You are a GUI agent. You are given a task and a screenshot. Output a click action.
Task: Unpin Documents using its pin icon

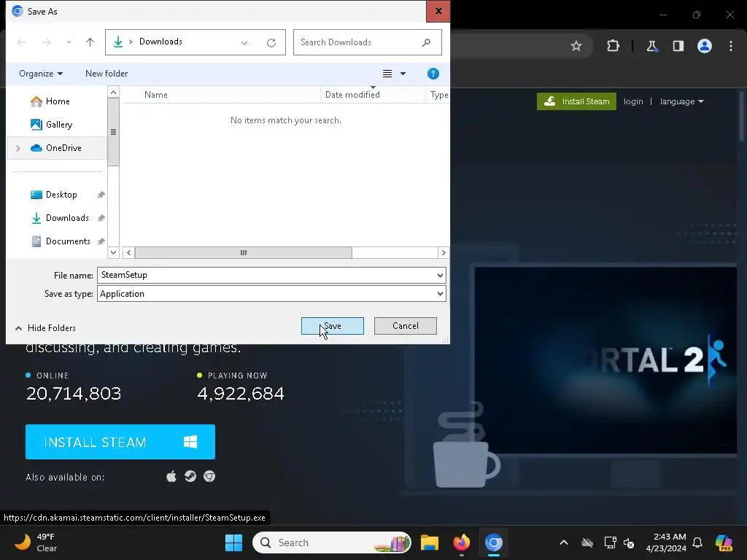pyautogui.click(x=101, y=241)
